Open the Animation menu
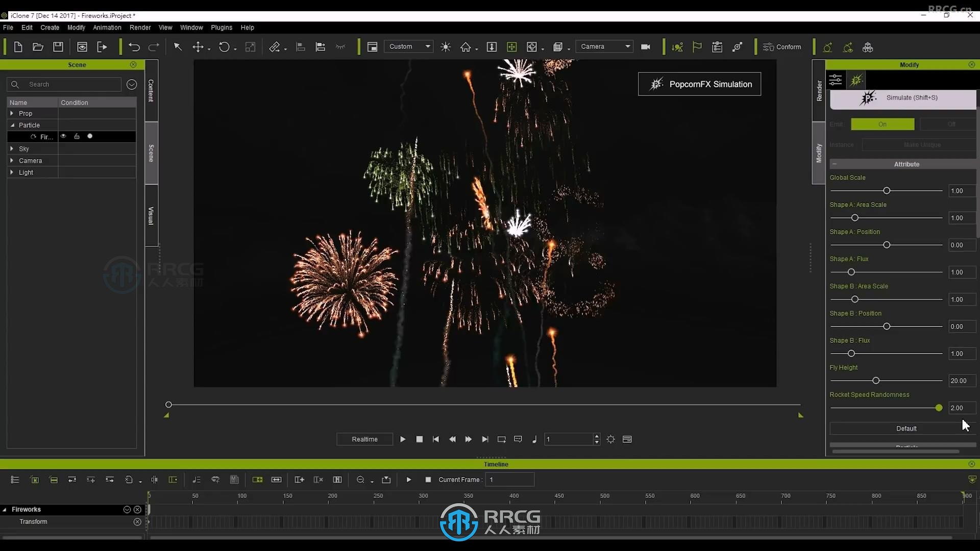Viewport: 980px width, 551px height. point(107,27)
